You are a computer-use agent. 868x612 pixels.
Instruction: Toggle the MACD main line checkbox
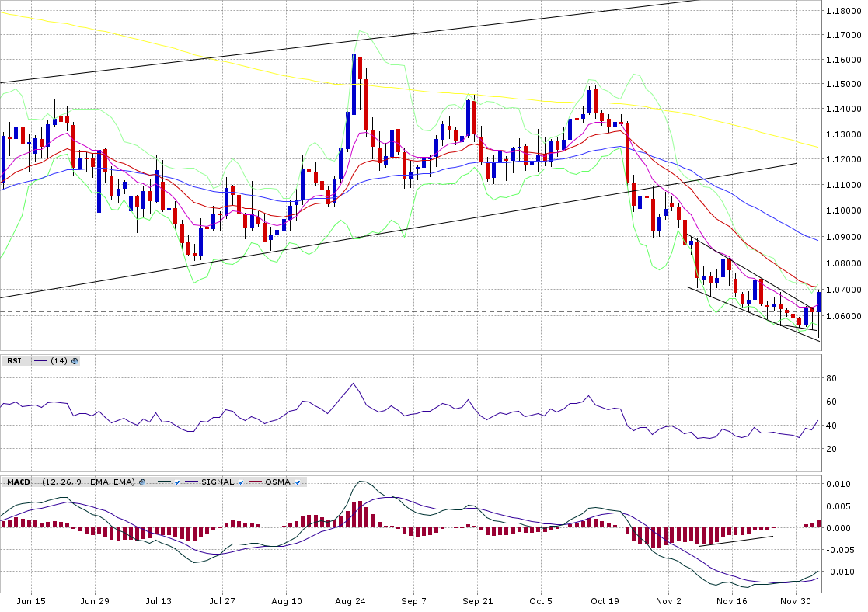coord(177,482)
